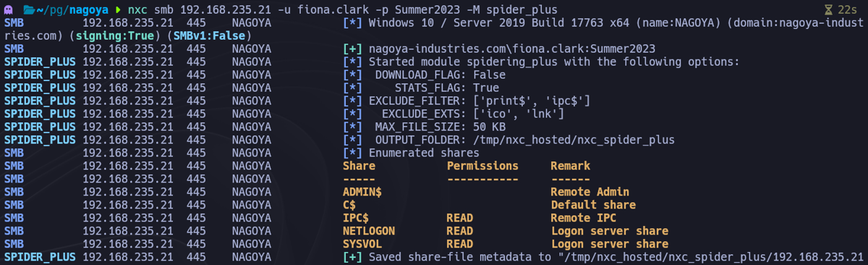Image resolution: width=868 pixels, height=265 pixels.
Task: Click the DOWNLOAD_FLAG: False line
Action: [x=441, y=75]
